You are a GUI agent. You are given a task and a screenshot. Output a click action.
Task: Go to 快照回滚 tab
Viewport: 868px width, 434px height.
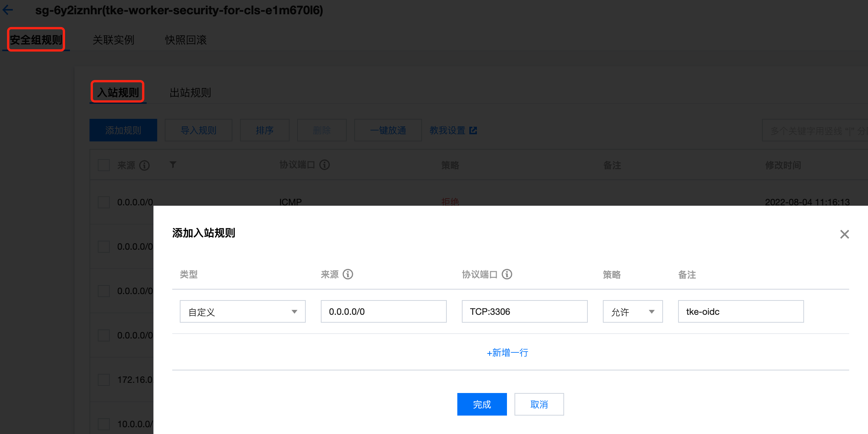click(x=185, y=40)
